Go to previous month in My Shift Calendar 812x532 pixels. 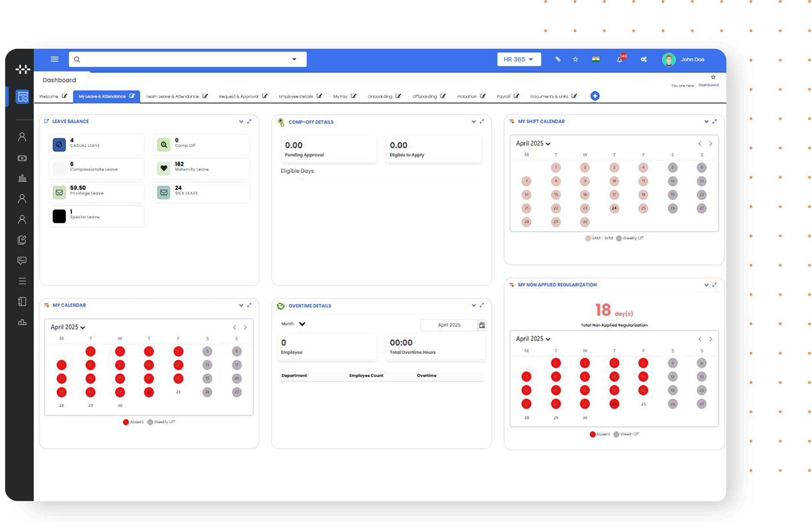click(700, 144)
